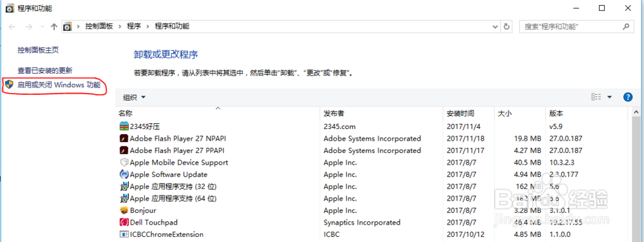Open 控制面板主页 link
The width and height of the screenshot is (644, 242).
[38, 50]
